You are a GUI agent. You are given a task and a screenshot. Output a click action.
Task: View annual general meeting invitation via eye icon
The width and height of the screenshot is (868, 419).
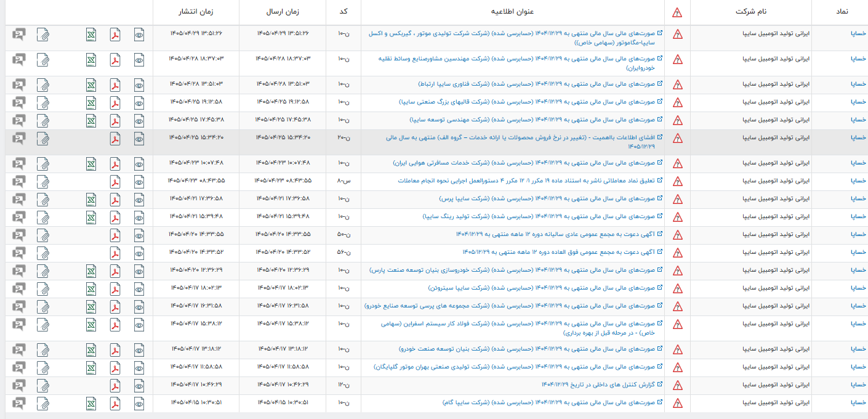coord(140,235)
